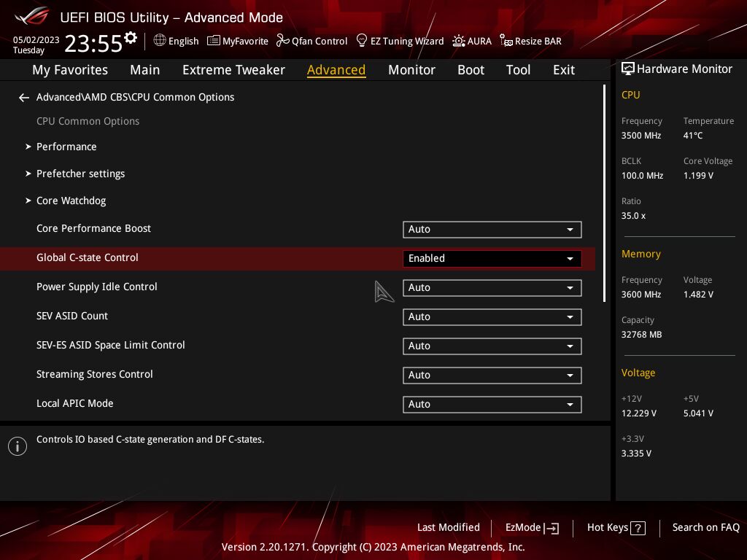Expand Core Watchdog submenu

coord(66,201)
